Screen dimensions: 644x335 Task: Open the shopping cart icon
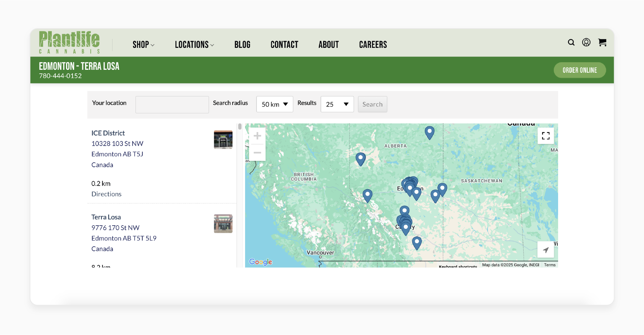click(x=602, y=42)
